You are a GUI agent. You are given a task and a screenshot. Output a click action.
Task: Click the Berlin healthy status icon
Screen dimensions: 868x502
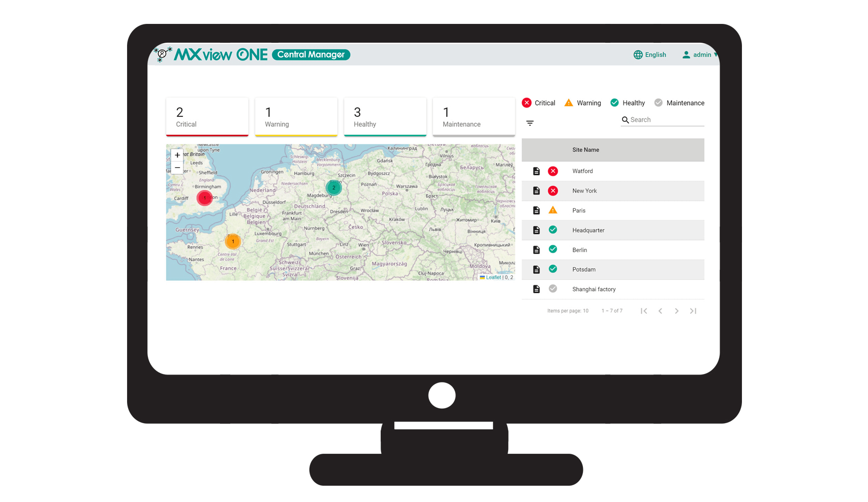coord(553,249)
